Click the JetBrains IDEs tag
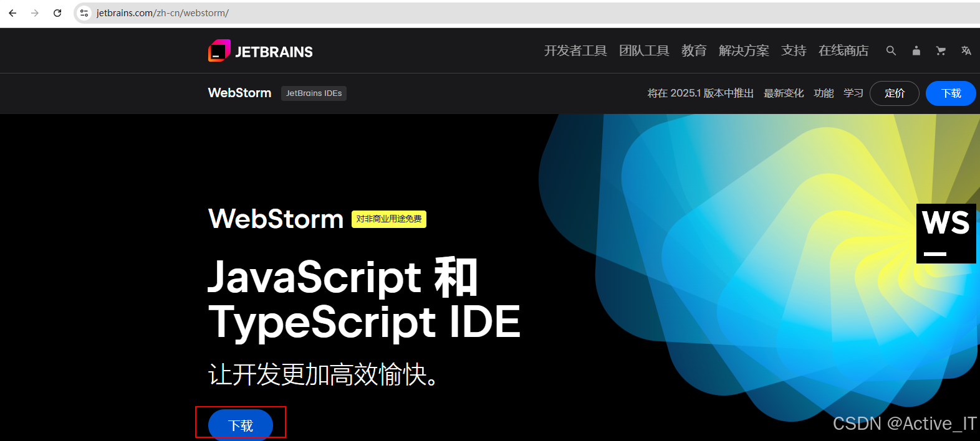The height and width of the screenshot is (441, 980). point(314,93)
